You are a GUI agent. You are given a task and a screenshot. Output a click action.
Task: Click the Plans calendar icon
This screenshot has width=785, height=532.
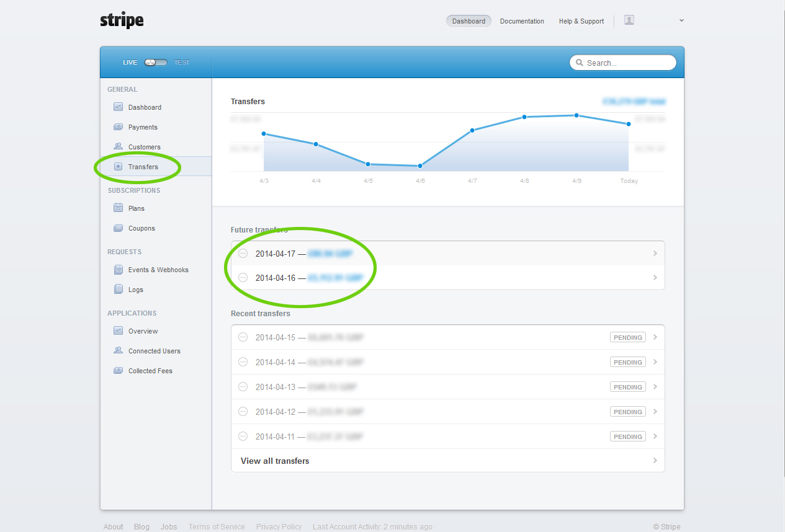[x=118, y=208]
